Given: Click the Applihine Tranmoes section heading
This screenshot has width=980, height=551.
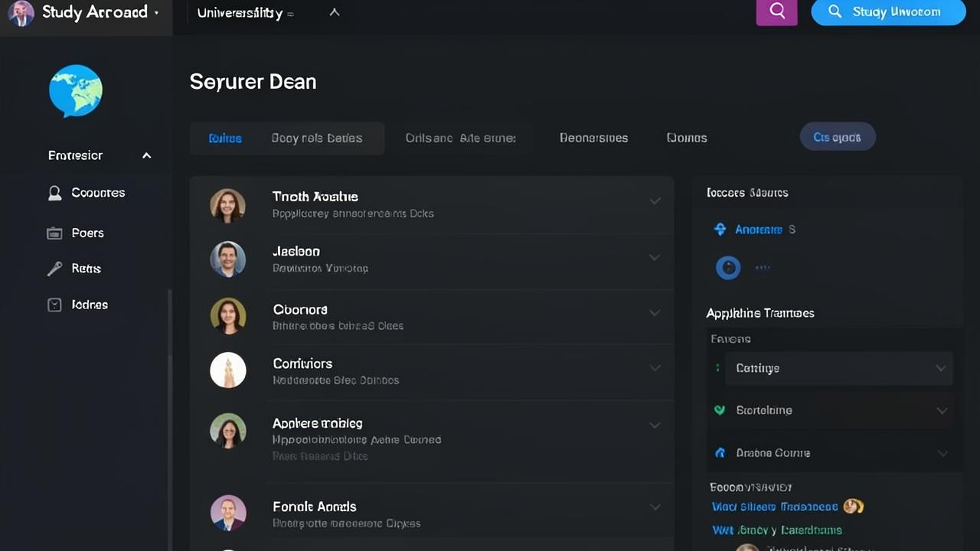Looking at the screenshot, I should pos(759,313).
